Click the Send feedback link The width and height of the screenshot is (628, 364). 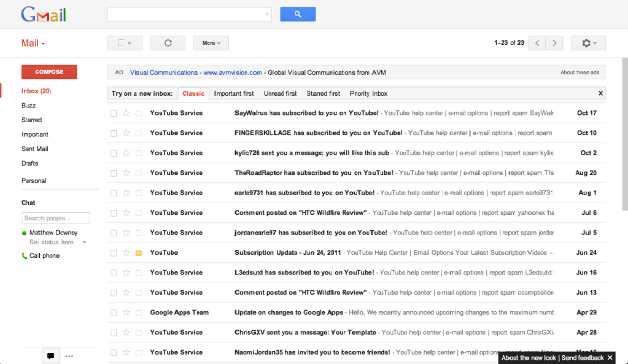point(582,357)
